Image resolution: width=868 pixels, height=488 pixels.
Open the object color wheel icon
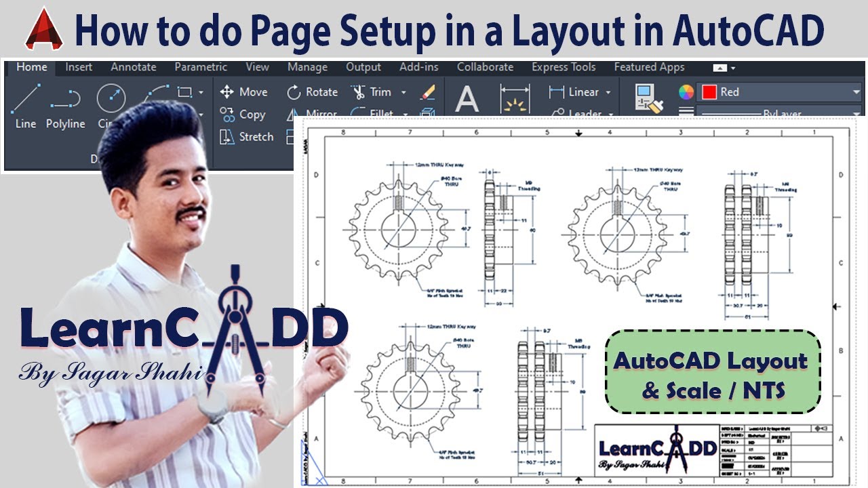686,92
